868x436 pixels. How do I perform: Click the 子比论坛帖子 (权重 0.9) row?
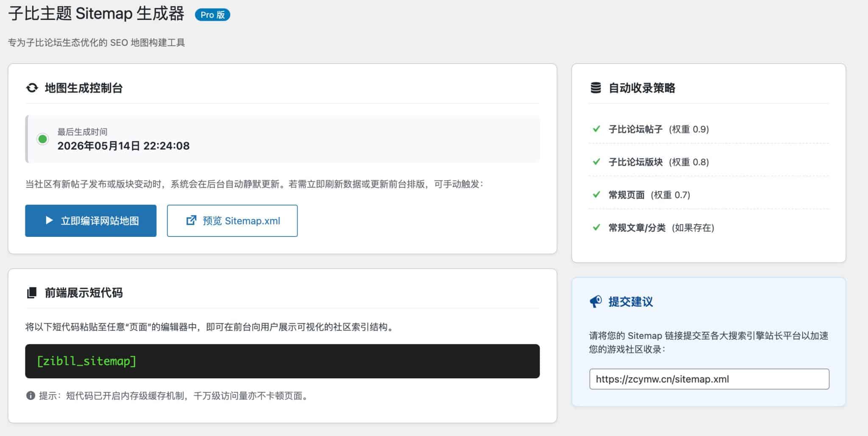click(709, 129)
